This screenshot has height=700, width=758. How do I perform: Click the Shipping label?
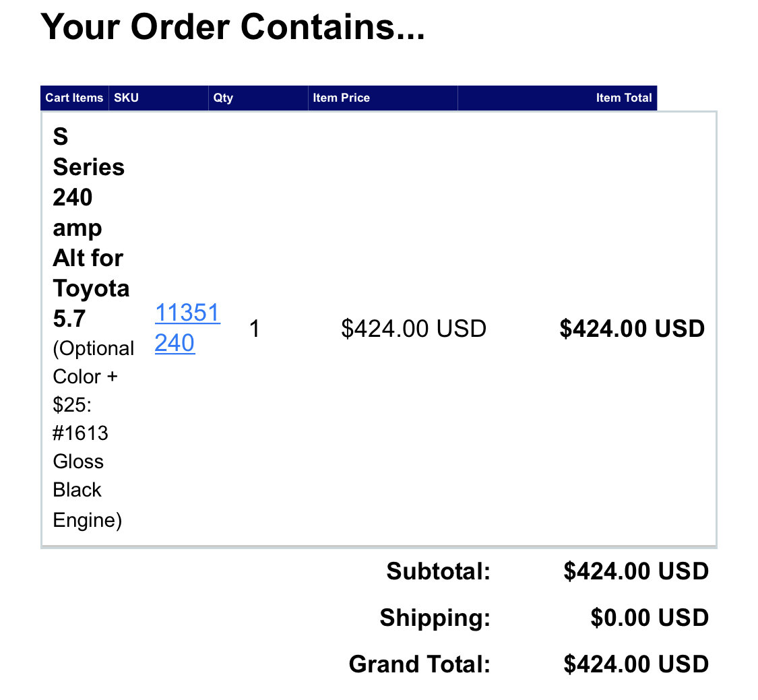pyautogui.click(x=435, y=617)
